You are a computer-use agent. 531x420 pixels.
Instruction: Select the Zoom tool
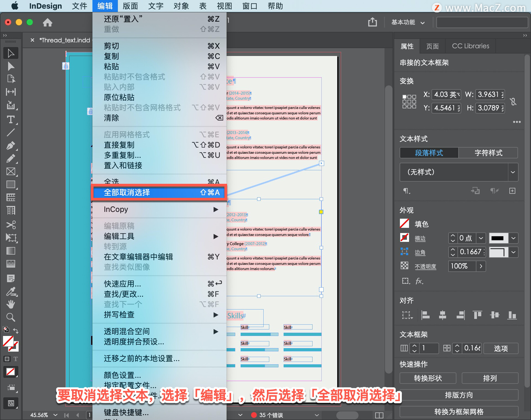pos(11,317)
